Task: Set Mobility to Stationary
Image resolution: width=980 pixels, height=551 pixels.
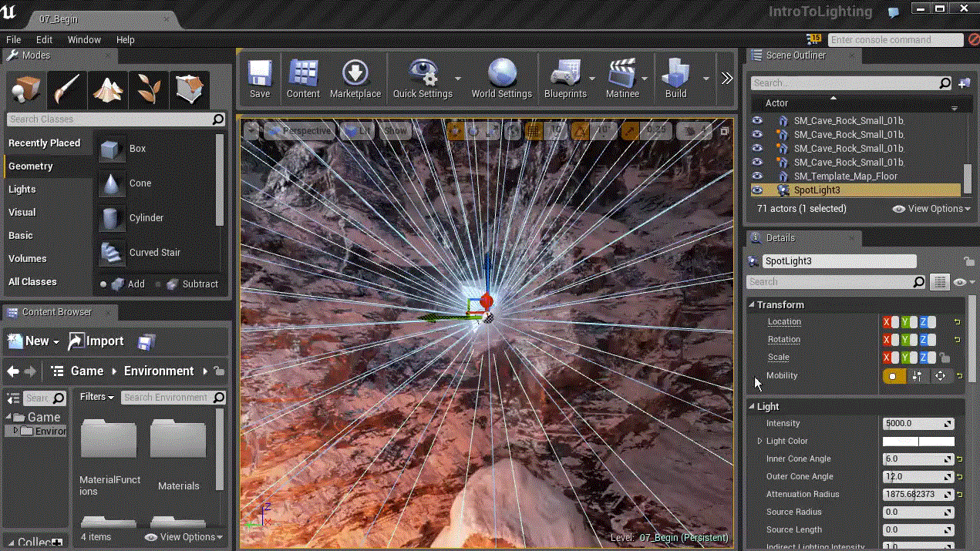Action: coord(918,376)
